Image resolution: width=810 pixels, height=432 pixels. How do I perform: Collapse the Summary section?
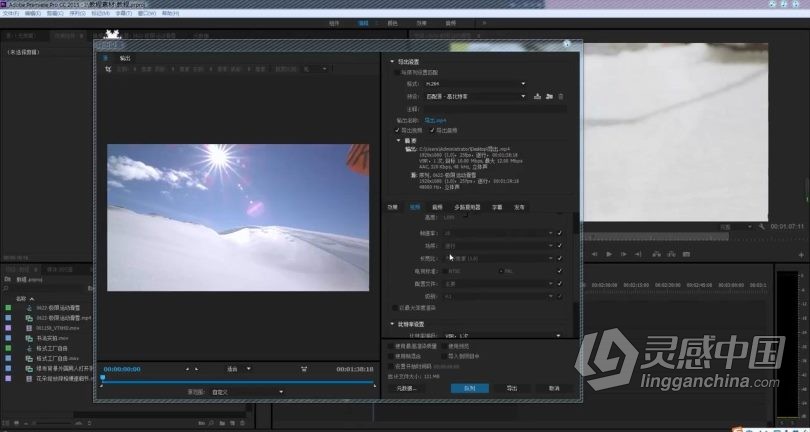pyautogui.click(x=398, y=140)
